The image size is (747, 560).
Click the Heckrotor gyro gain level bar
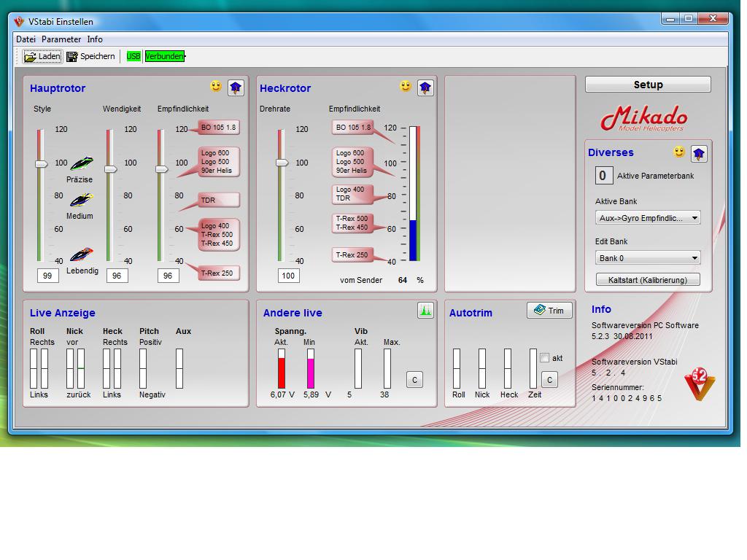(414, 193)
